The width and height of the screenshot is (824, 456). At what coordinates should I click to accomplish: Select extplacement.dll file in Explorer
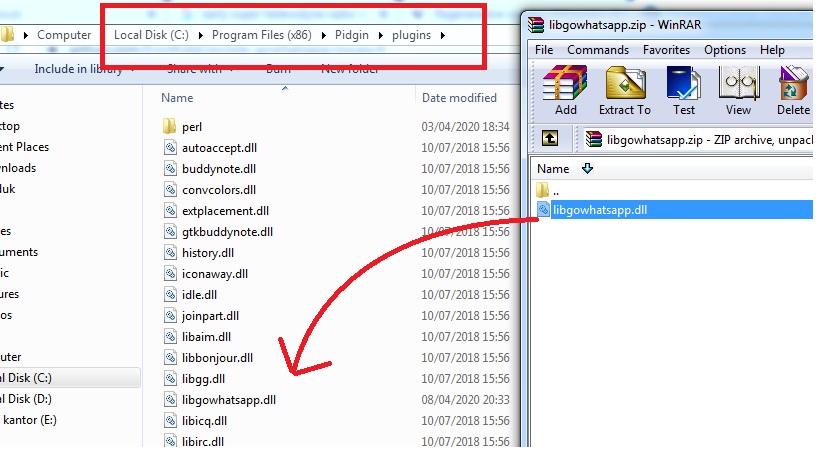(x=225, y=211)
